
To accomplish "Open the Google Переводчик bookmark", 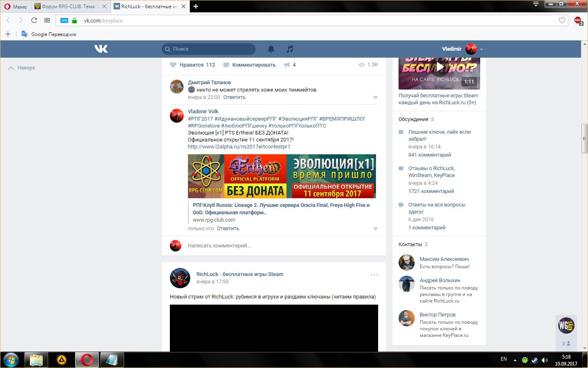I will click(x=49, y=34).
